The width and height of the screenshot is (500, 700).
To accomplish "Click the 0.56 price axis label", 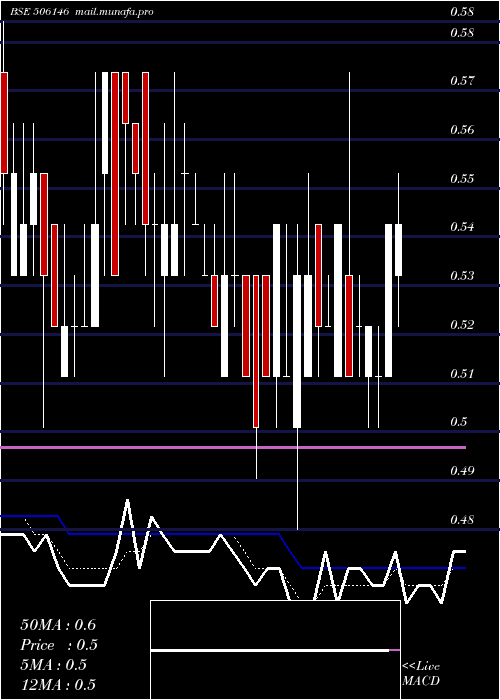I will click(x=462, y=130).
